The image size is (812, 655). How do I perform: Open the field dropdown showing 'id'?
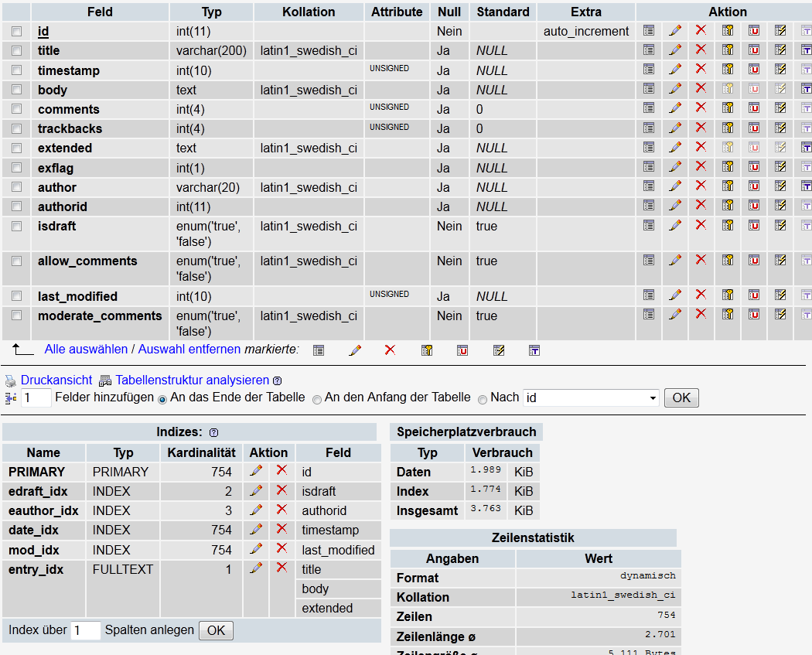[x=591, y=397]
